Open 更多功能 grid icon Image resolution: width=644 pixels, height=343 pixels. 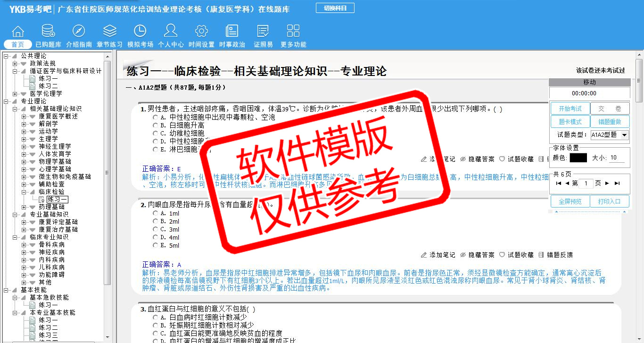coord(293,32)
